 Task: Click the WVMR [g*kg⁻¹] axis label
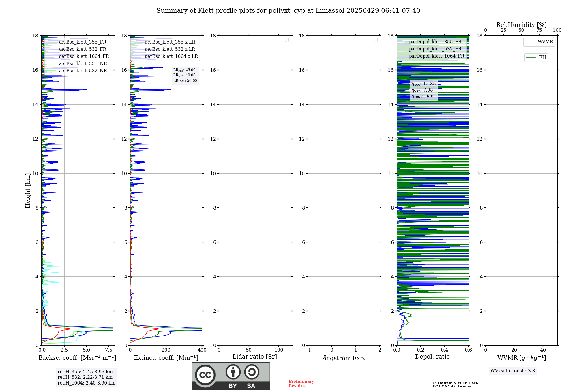click(522, 358)
